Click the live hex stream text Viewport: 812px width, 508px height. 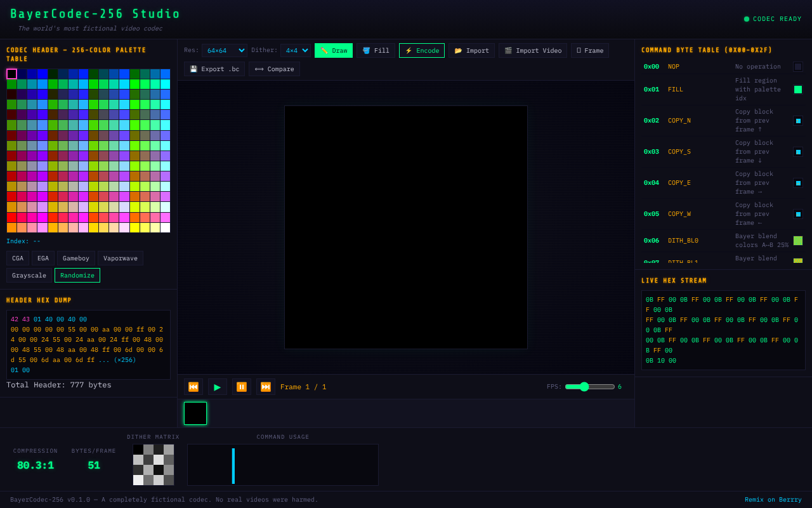coord(723,330)
